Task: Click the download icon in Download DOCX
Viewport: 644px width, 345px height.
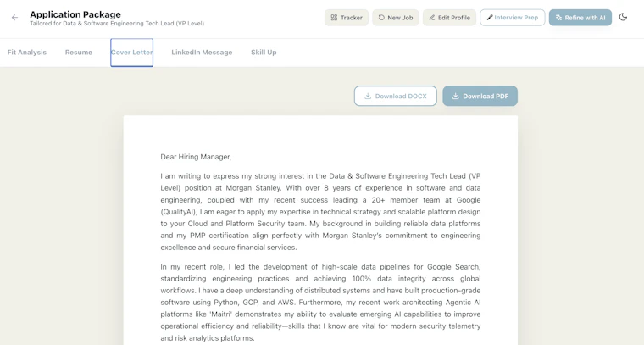Action: pyautogui.click(x=368, y=96)
